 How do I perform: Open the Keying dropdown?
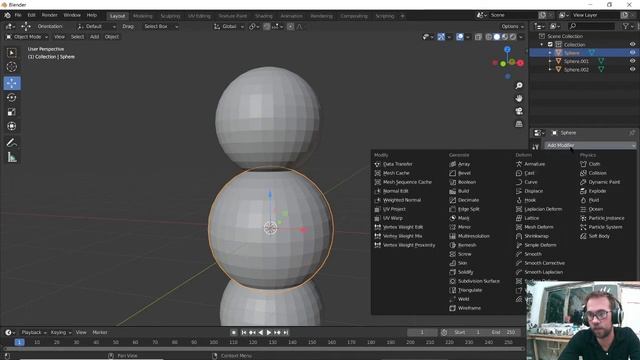(60, 333)
